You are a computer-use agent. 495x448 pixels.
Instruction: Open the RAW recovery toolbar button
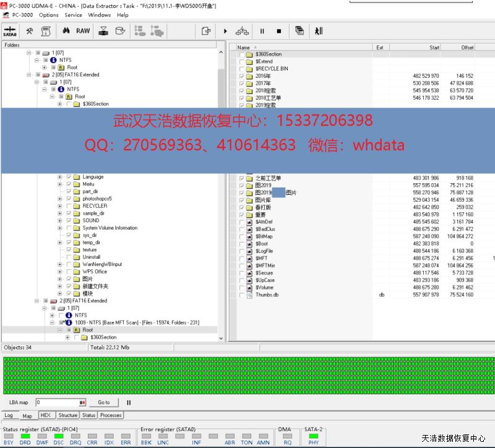(x=83, y=30)
